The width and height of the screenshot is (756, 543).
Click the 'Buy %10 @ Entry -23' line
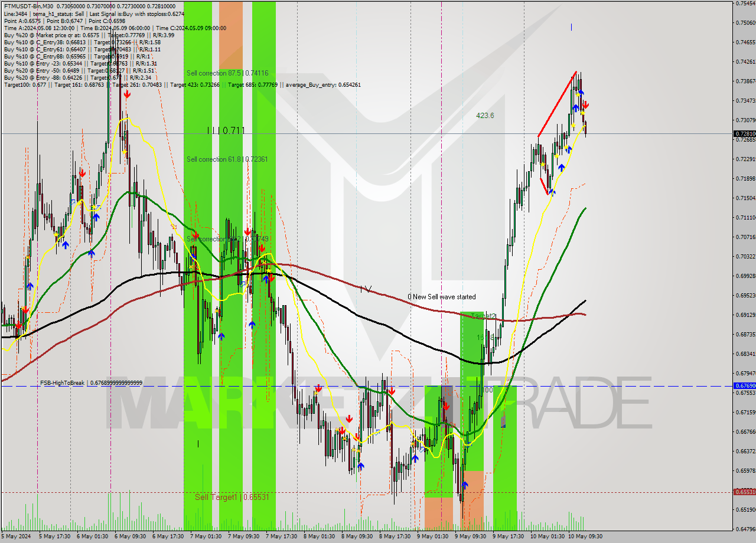click(x=80, y=63)
